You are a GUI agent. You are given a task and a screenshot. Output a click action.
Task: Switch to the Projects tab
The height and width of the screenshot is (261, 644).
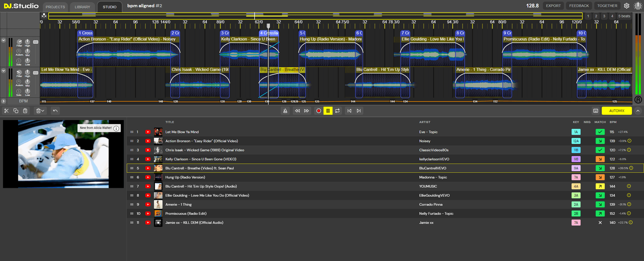tap(55, 7)
